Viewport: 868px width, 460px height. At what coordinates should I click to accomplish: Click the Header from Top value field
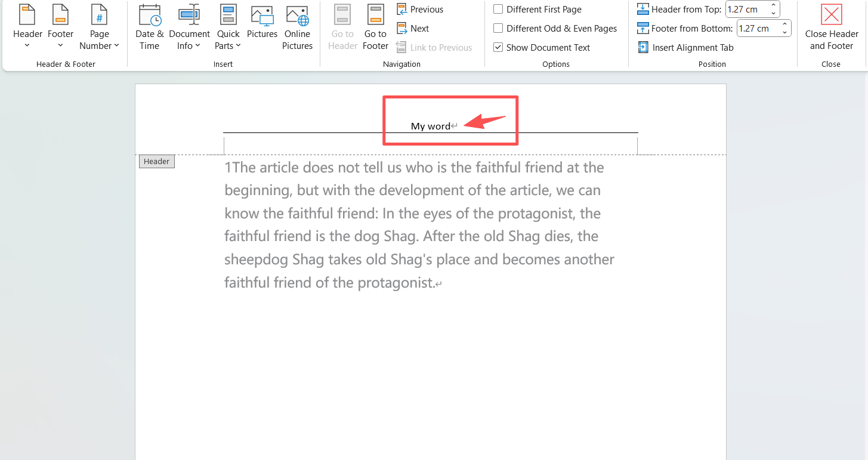point(746,10)
